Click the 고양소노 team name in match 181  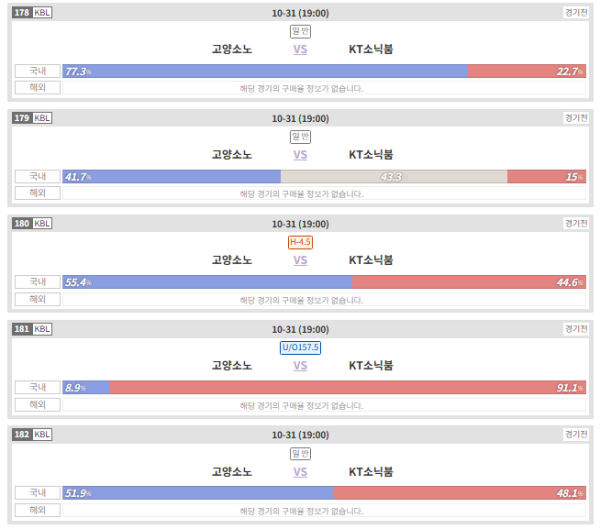click(232, 366)
